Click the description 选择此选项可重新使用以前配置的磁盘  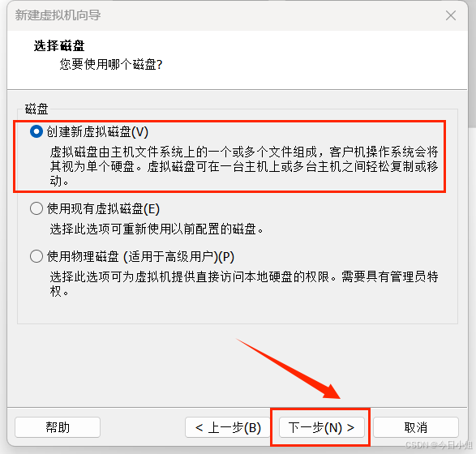157,229
